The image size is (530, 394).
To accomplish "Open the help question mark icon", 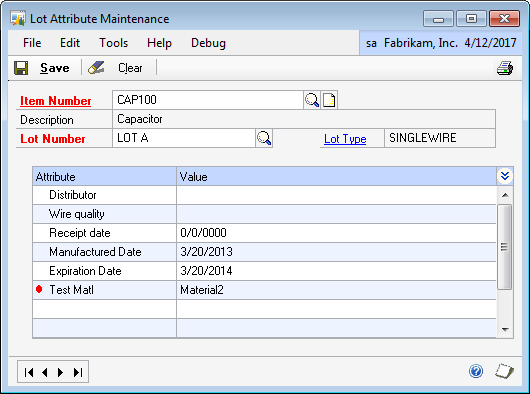I will tap(476, 371).
